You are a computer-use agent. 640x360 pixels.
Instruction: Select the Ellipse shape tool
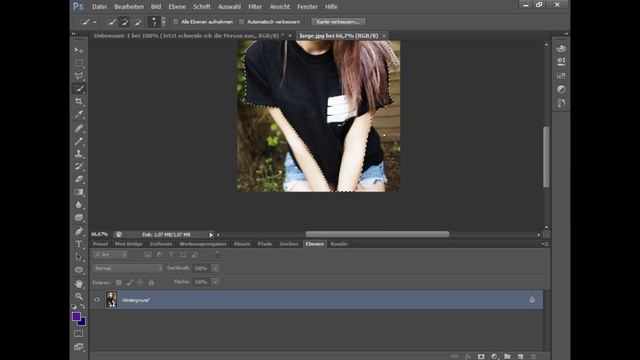79,270
